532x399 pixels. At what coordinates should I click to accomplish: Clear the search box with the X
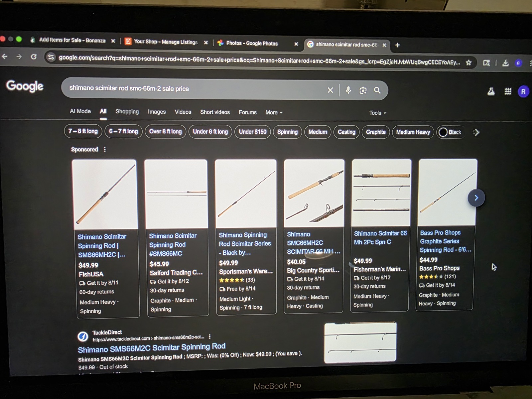(330, 90)
